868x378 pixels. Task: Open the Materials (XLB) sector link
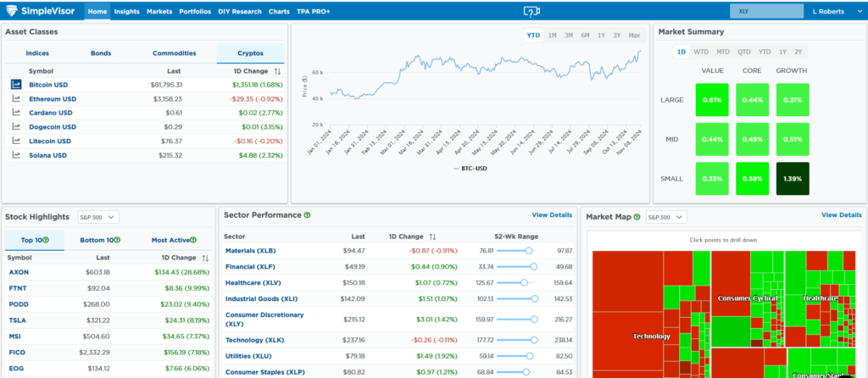tap(250, 251)
